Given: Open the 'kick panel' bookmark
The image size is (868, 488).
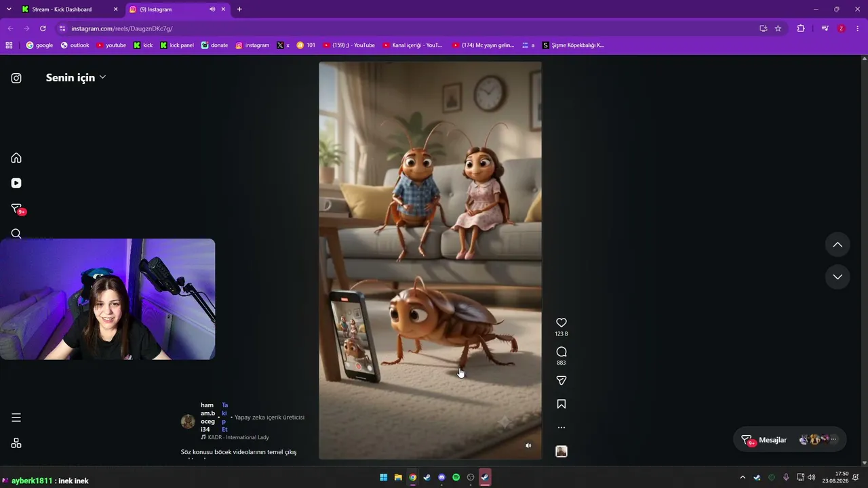Looking at the screenshot, I should [x=177, y=45].
